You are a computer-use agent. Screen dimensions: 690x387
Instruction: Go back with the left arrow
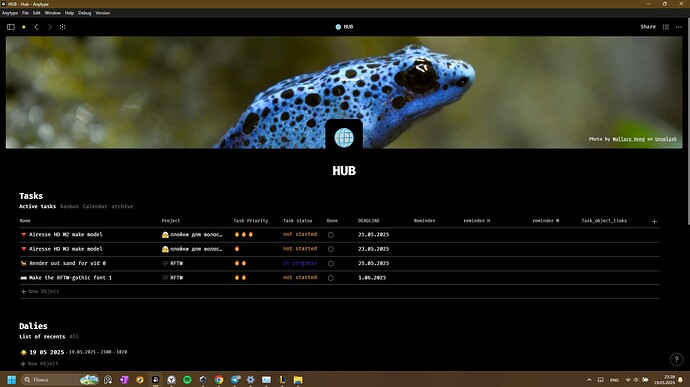pos(37,27)
